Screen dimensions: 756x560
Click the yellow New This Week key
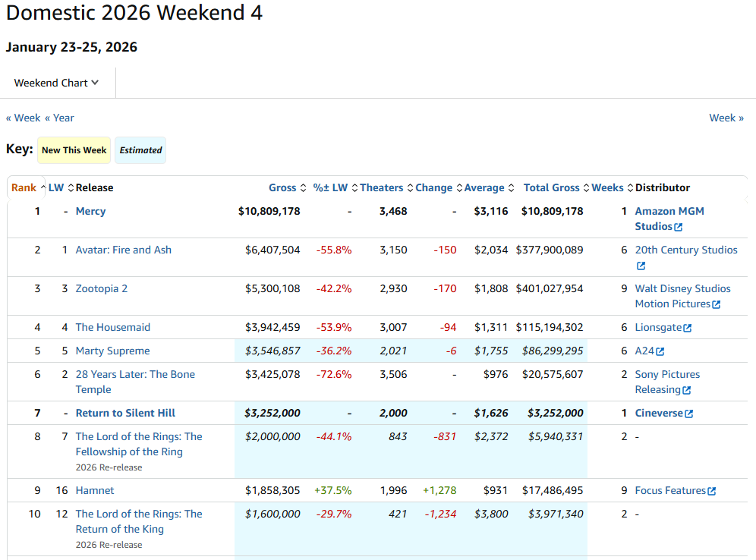tap(74, 150)
